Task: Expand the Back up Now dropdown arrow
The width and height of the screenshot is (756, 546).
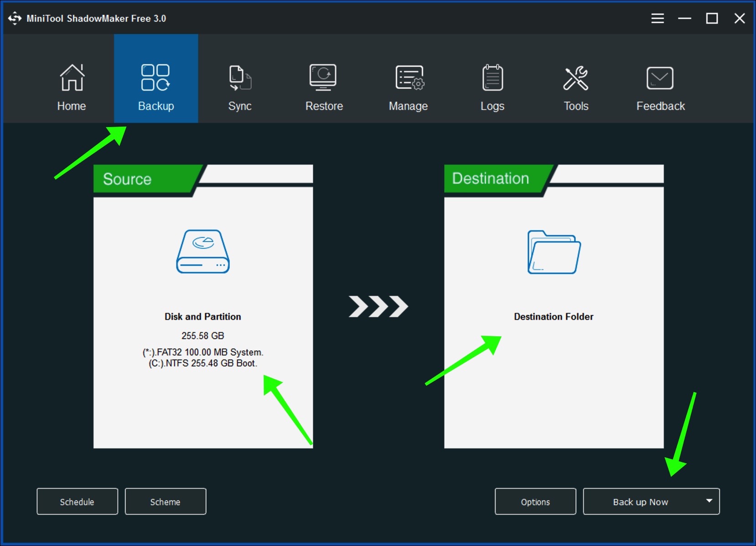Action: (709, 501)
